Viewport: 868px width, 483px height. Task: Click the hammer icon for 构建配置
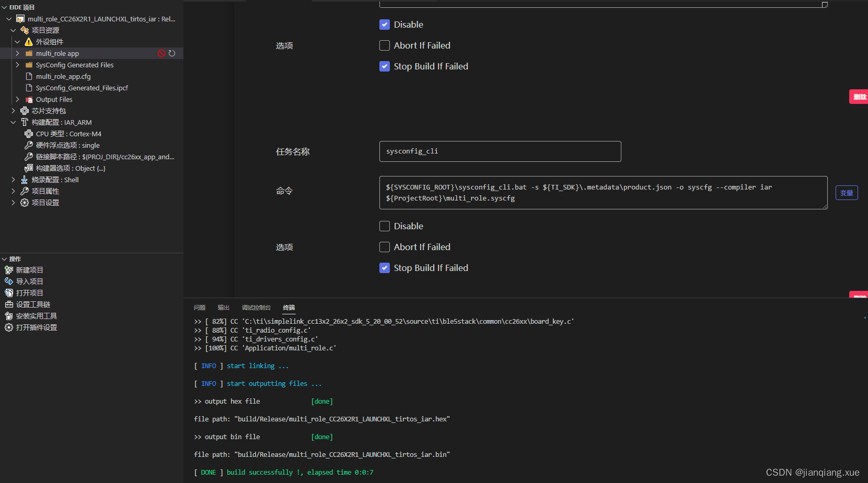point(25,122)
